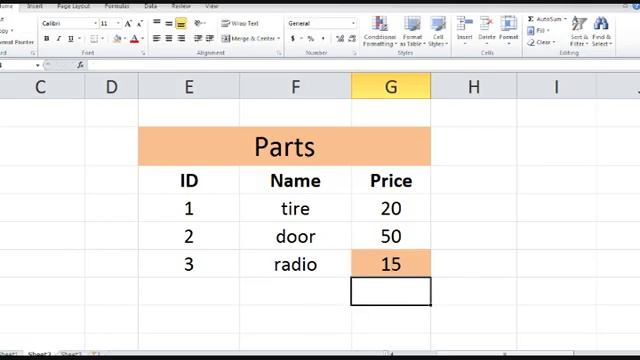Open the Data ribbon tab

[151, 6]
